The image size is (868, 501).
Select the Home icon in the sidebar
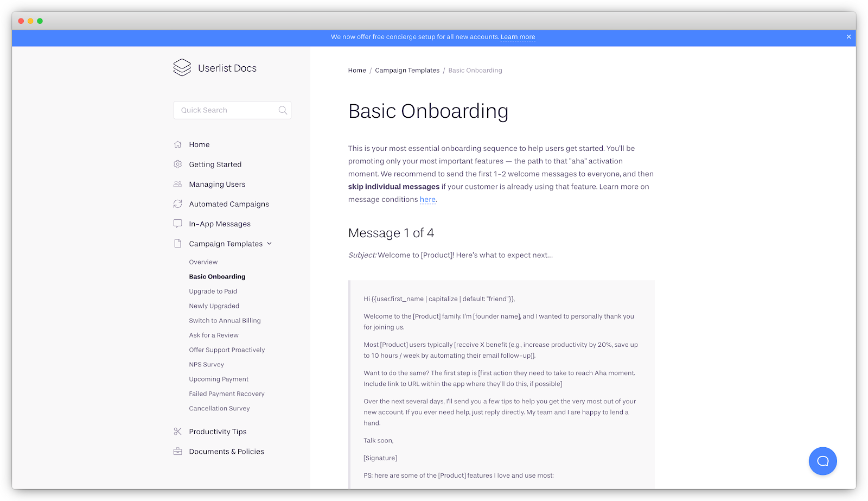177,144
